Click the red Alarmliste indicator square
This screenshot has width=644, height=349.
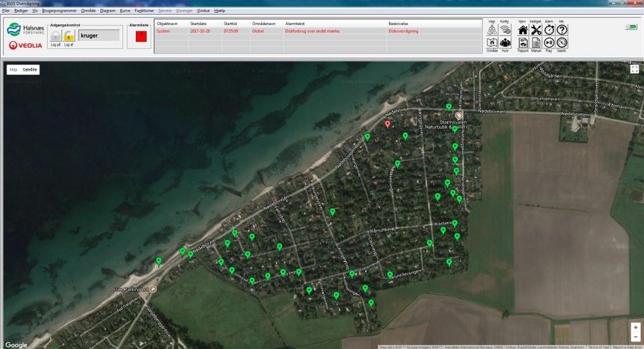click(x=141, y=37)
